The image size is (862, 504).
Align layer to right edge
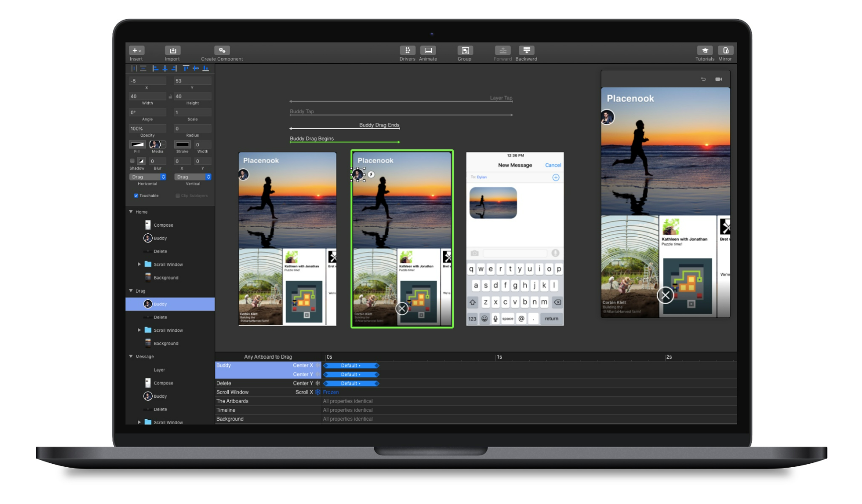tap(174, 68)
